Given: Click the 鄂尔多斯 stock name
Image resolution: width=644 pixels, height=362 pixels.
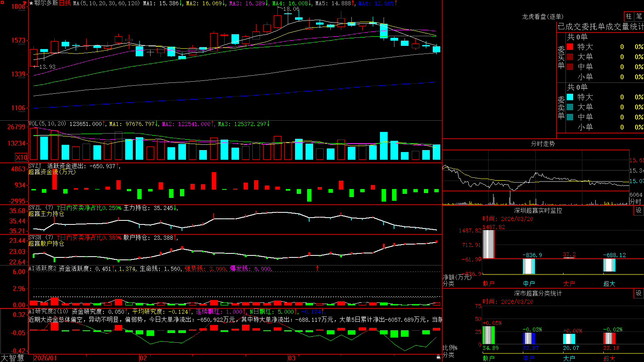Looking at the screenshot, I should pyautogui.click(x=46, y=3).
